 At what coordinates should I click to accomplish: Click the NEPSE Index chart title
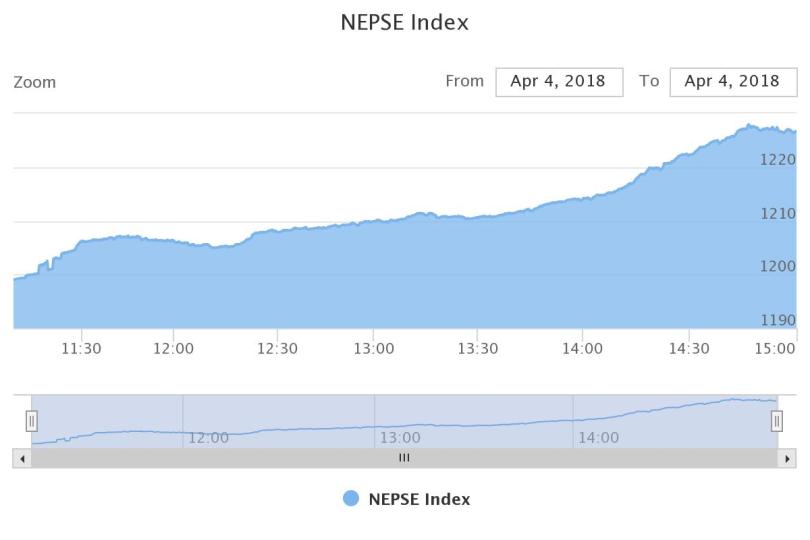[x=405, y=22]
